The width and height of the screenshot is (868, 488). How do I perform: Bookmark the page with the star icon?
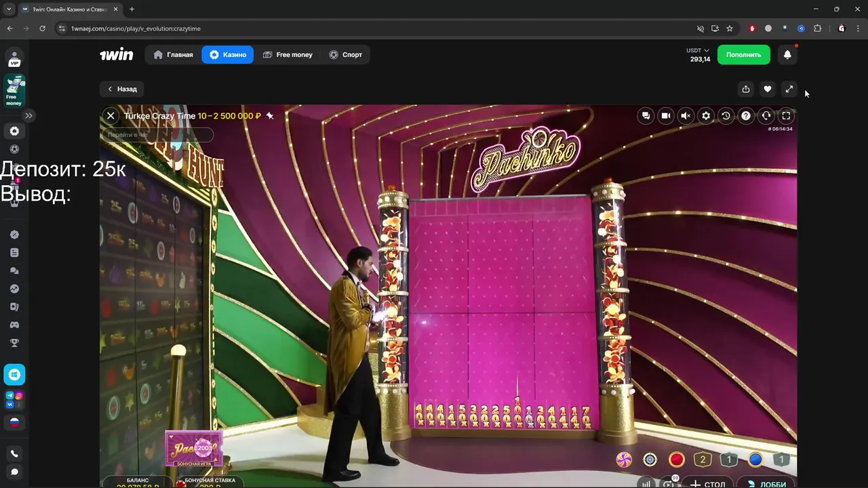(730, 28)
